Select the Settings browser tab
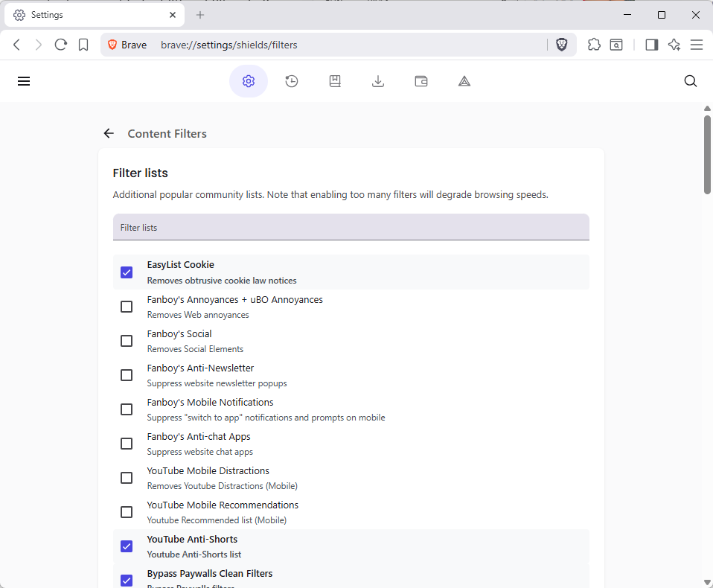713x588 pixels. pos(93,15)
